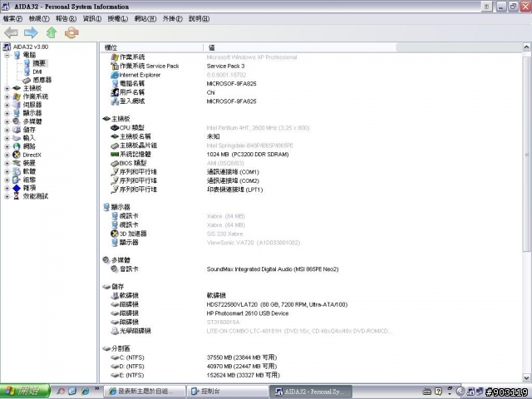Click the 欄位 column header
The width and height of the screenshot is (532, 399).
[151, 47]
